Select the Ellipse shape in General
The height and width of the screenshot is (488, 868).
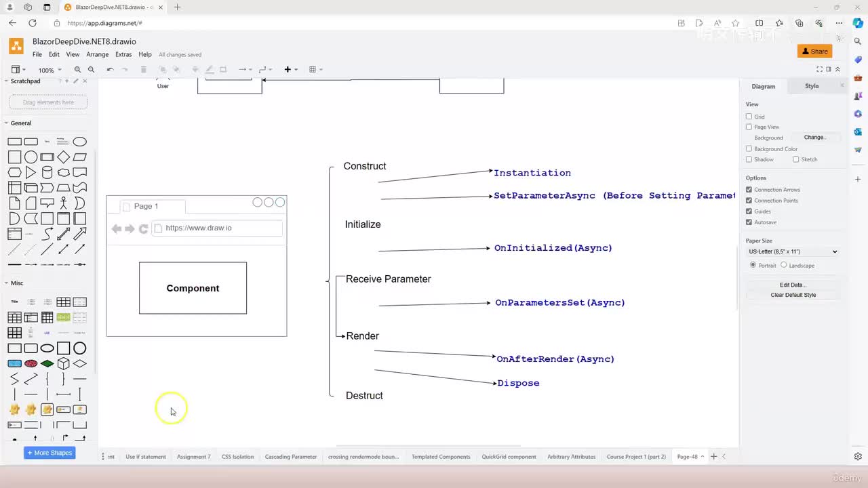(x=80, y=142)
